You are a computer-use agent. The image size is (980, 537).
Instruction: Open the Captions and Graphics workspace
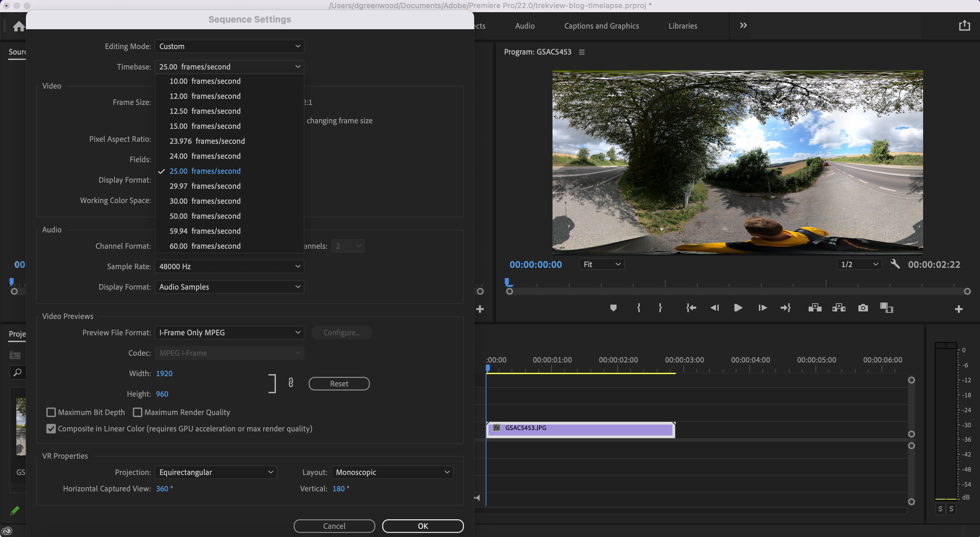(x=601, y=26)
